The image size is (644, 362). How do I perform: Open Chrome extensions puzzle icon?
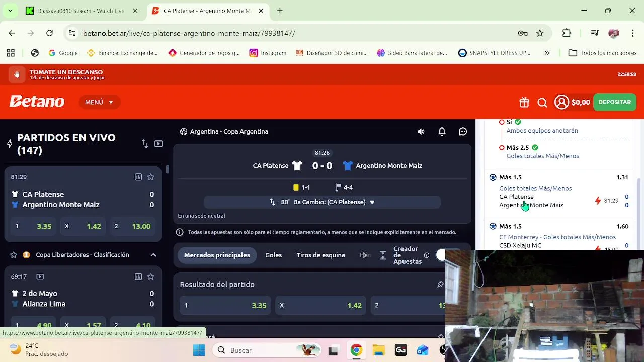tap(567, 33)
